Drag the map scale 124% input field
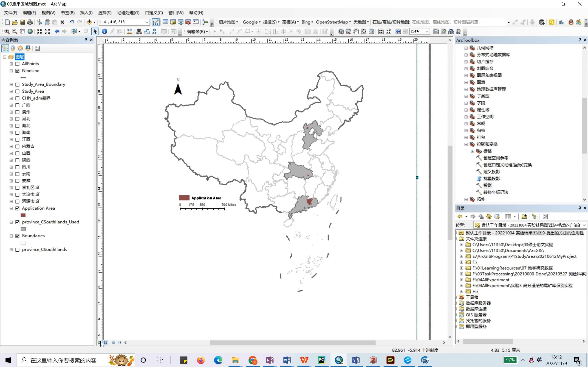 [417, 31]
